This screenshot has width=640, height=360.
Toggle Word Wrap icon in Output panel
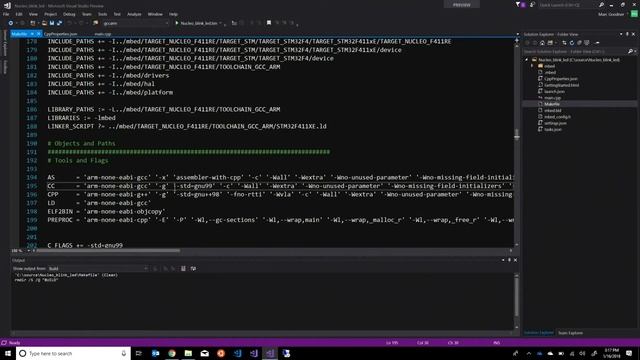(x=193, y=269)
